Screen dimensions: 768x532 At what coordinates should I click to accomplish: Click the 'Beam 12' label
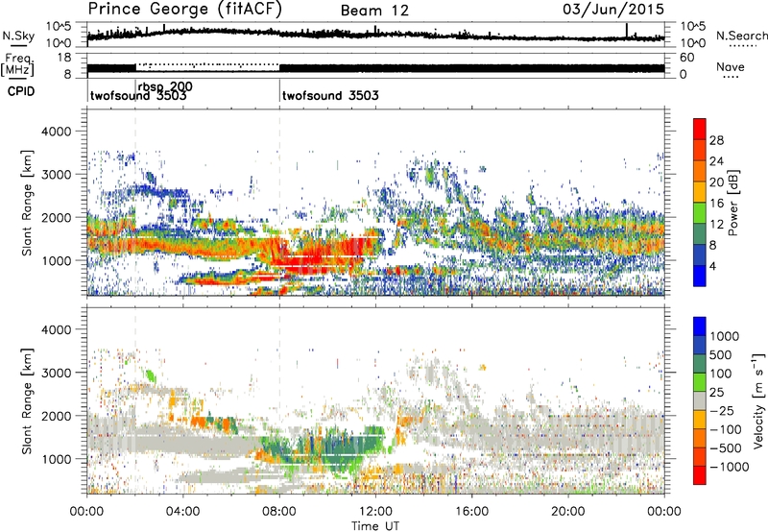pos(374,11)
